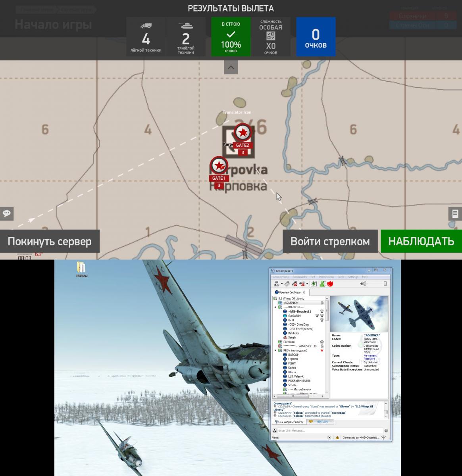Open the speaker mute dropdown arrow
Screen dimensions: 462x476
click(307, 284)
